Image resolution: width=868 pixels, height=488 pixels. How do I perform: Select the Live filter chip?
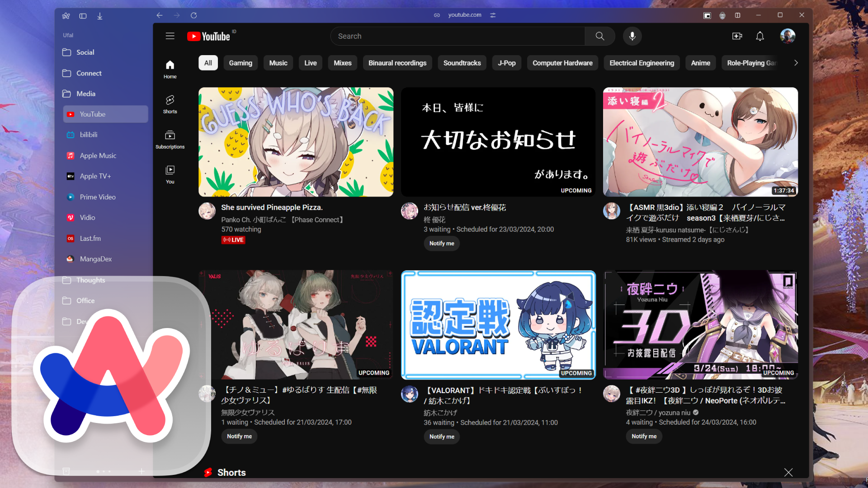[x=311, y=63]
